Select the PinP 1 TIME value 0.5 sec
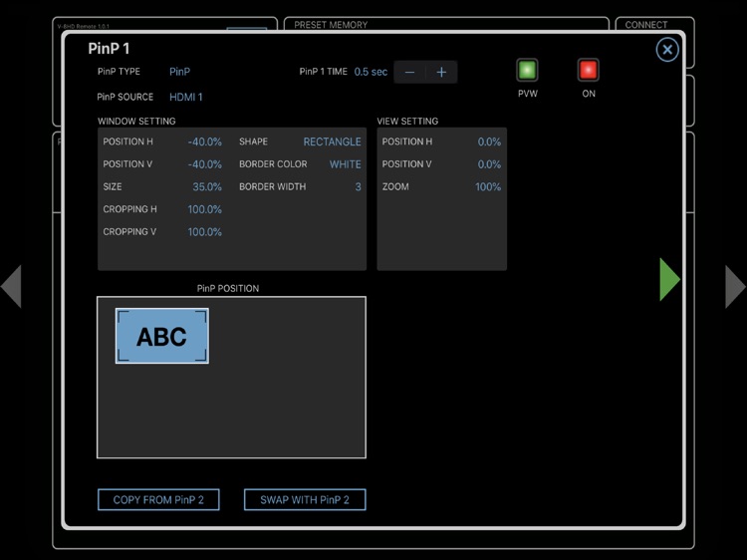This screenshot has width=747, height=560. (x=371, y=72)
